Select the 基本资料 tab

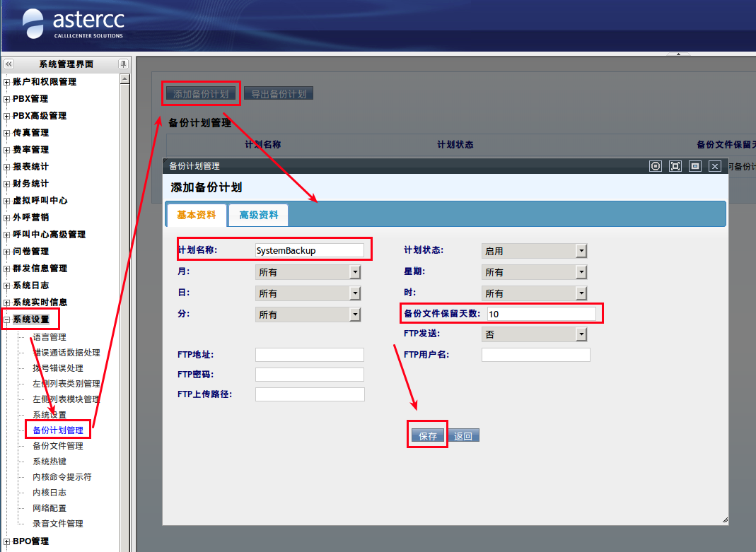pos(196,215)
